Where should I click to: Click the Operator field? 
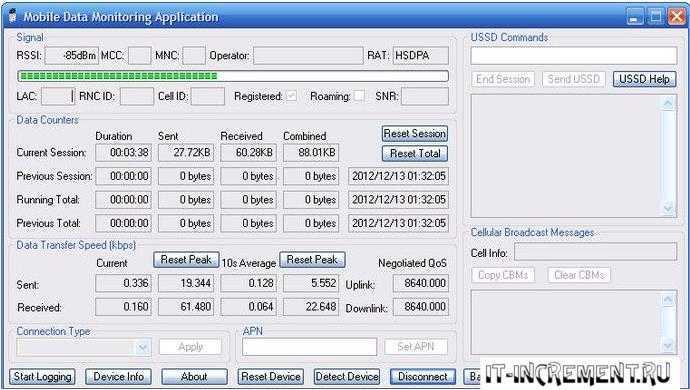(308, 56)
